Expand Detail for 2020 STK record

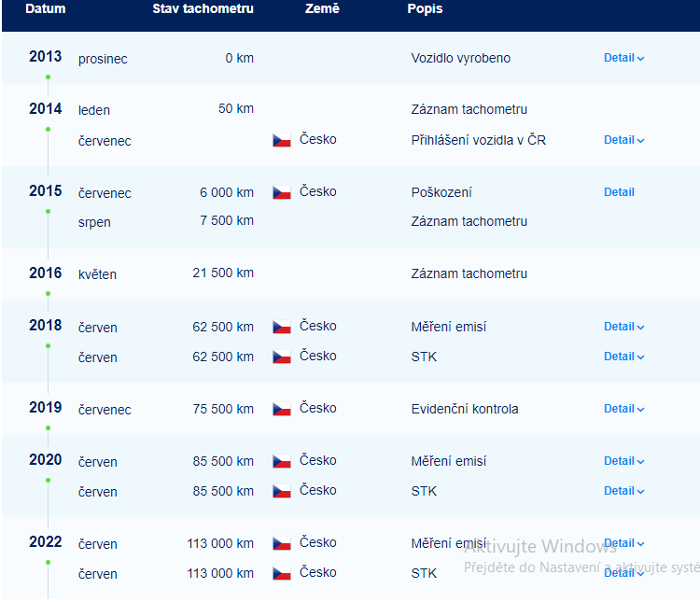(623, 491)
